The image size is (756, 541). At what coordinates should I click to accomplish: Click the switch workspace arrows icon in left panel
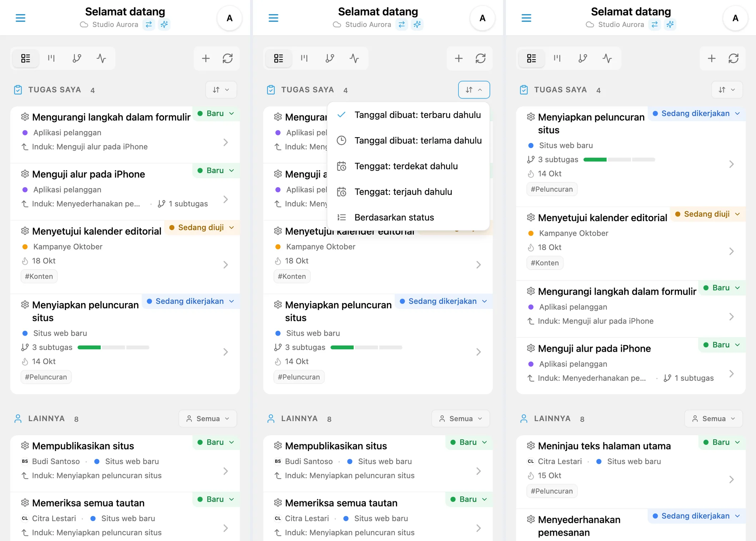pos(149,24)
